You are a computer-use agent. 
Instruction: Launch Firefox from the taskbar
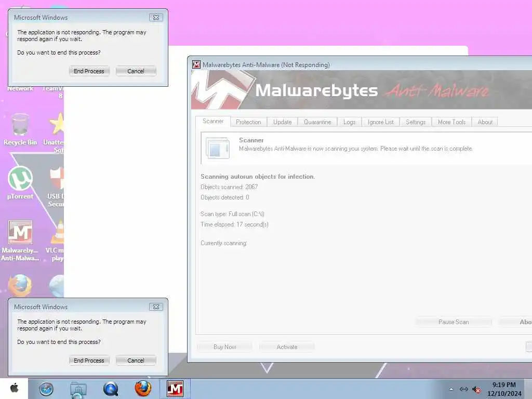click(x=143, y=389)
